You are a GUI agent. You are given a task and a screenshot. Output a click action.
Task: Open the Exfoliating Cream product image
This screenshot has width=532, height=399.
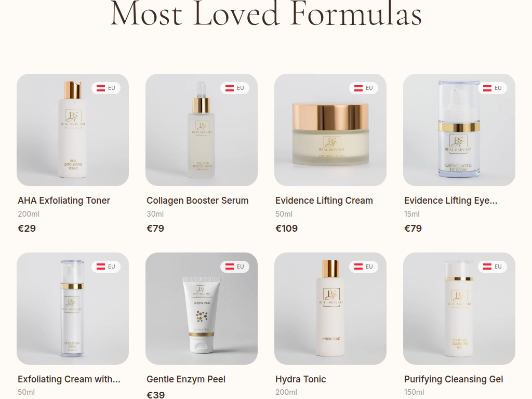73,309
